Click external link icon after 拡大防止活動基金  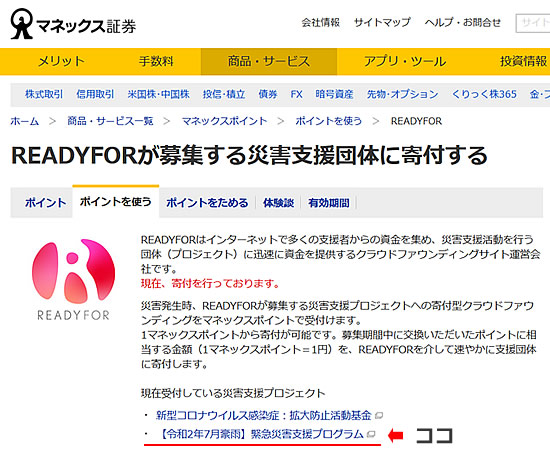(x=379, y=416)
